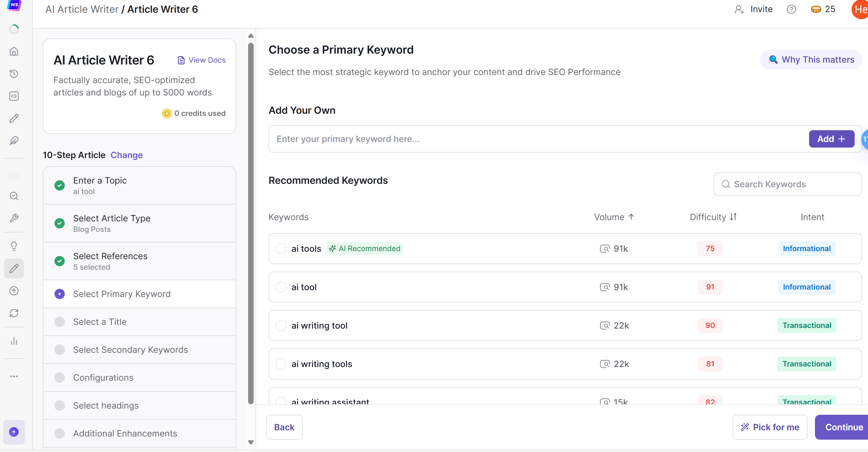Viewport: 868px width, 452px height.
Task: Open the three-dots more menu in sidebar
Action: click(14, 376)
